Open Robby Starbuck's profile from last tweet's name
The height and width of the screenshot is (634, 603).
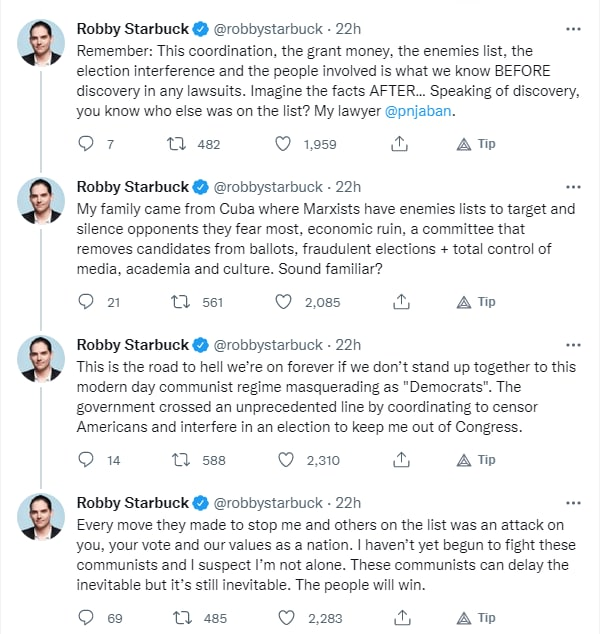pos(133,503)
